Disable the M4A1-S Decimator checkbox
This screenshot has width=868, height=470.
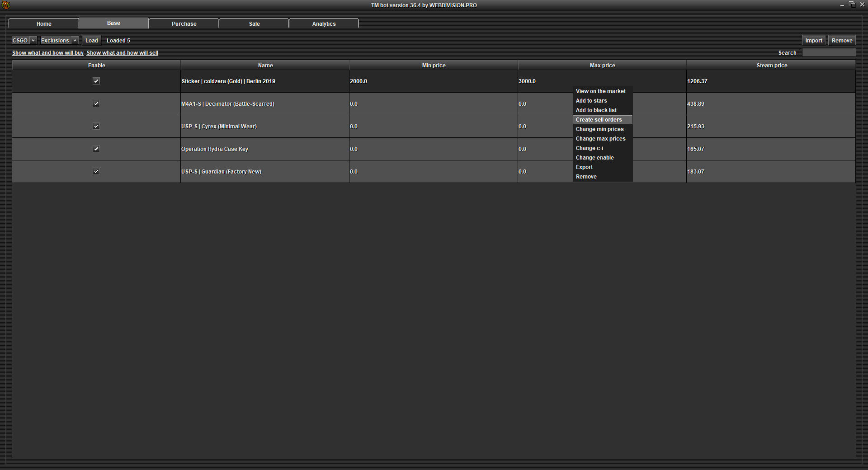(96, 103)
